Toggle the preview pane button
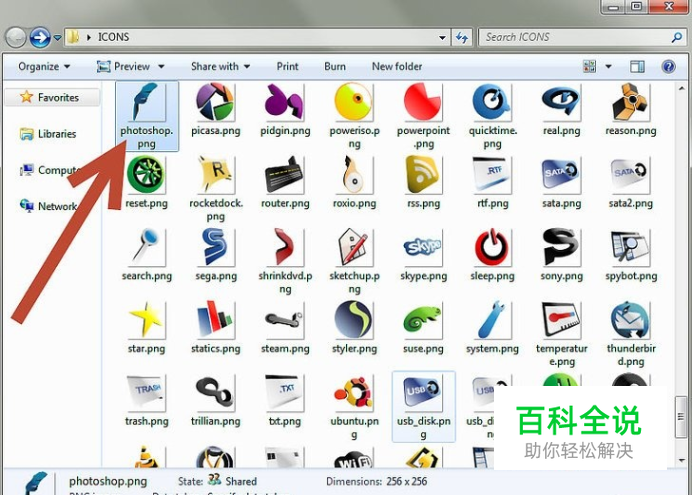This screenshot has height=495, width=692. point(637,67)
